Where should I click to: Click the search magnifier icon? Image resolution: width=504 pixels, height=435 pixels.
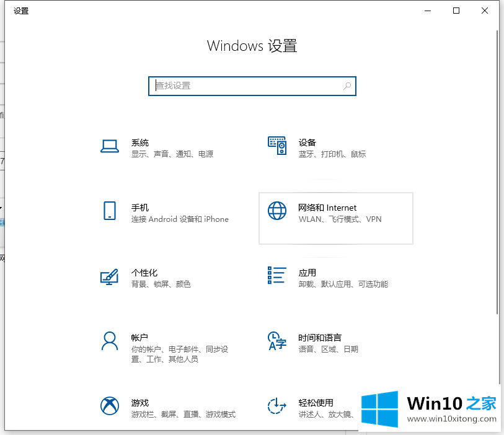coord(347,86)
